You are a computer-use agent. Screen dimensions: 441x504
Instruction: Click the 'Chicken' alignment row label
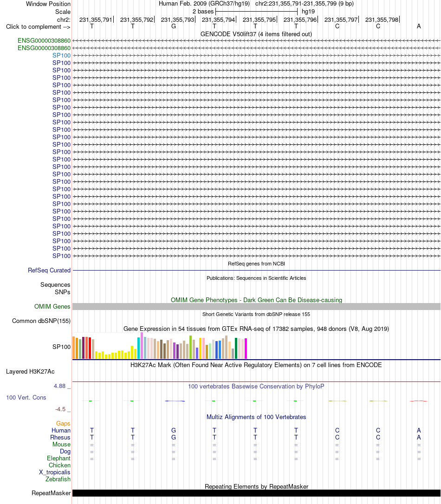59,465
